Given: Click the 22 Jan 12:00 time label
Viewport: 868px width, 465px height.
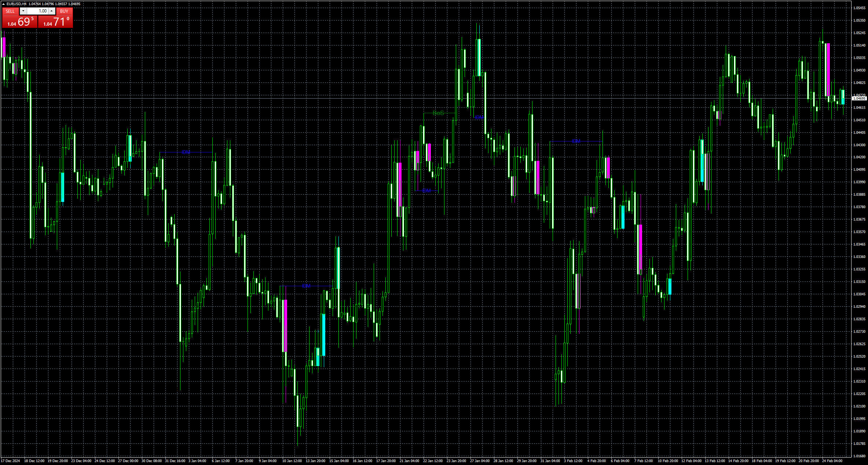Looking at the screenshot, I should point(433,461).
